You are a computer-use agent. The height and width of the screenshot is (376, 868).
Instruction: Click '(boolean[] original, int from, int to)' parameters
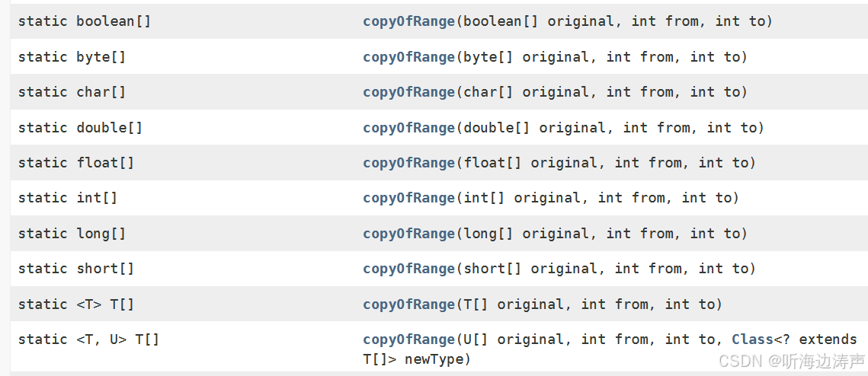(x=614, y=21)
